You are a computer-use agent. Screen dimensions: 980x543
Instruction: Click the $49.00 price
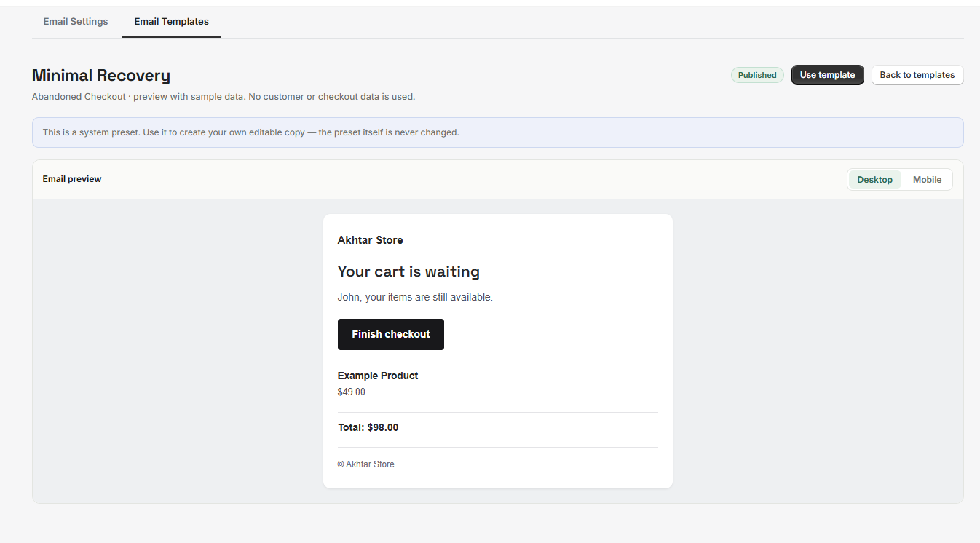pos(352,392)
